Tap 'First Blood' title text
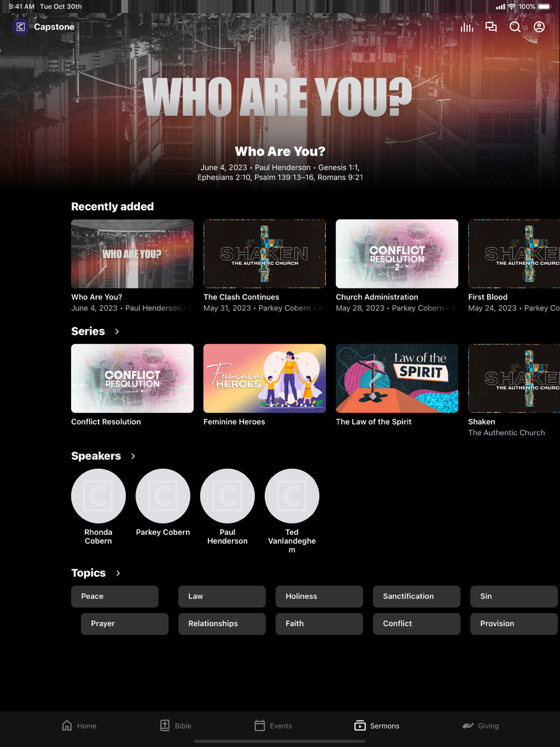The height and width of the screenshot is (747, 560). pos(488,297)
